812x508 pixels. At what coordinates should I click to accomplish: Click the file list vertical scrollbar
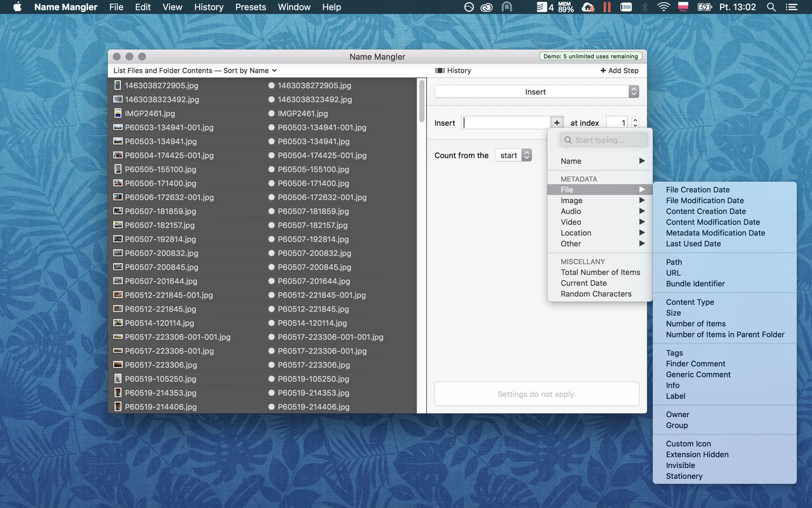click(422, 101)
